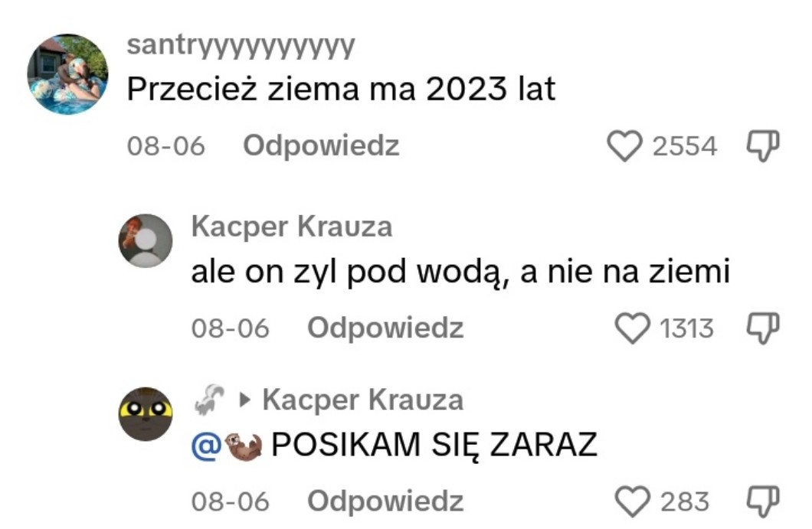Screen dimensions: 812x529
Task: Open the skunk emoji username profile
Action: pyautogui.click(x=209, y=400)
